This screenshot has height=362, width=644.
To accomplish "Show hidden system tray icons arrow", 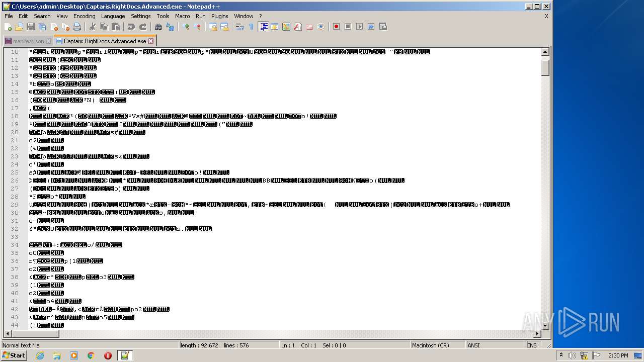I will 561,355.
